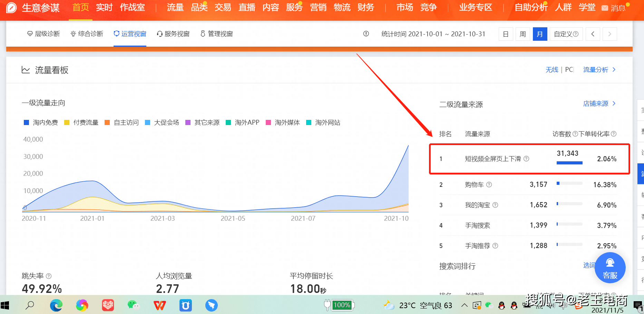Toggle the 付费流量 legend series
Screen dimensions: 644x314
81,123
